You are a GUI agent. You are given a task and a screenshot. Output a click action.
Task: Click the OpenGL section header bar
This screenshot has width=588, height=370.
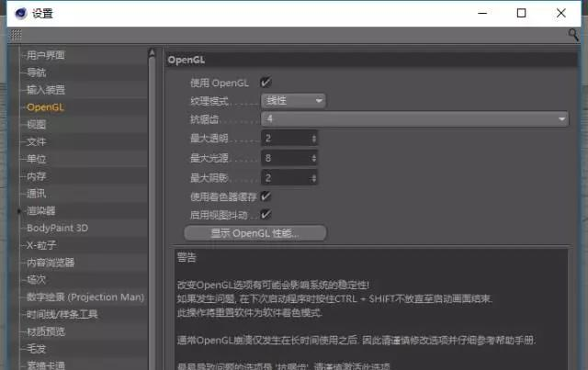[x=371, y=60]
